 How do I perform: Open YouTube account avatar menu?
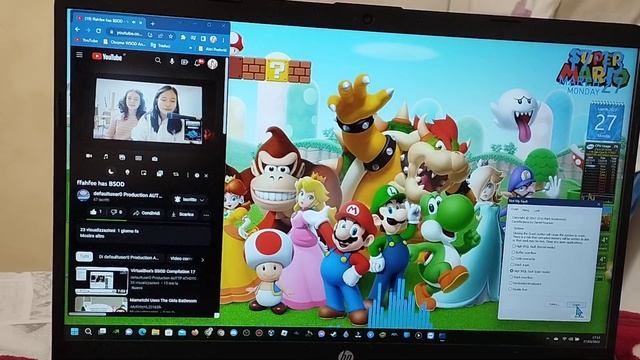[x=212, y=64]
